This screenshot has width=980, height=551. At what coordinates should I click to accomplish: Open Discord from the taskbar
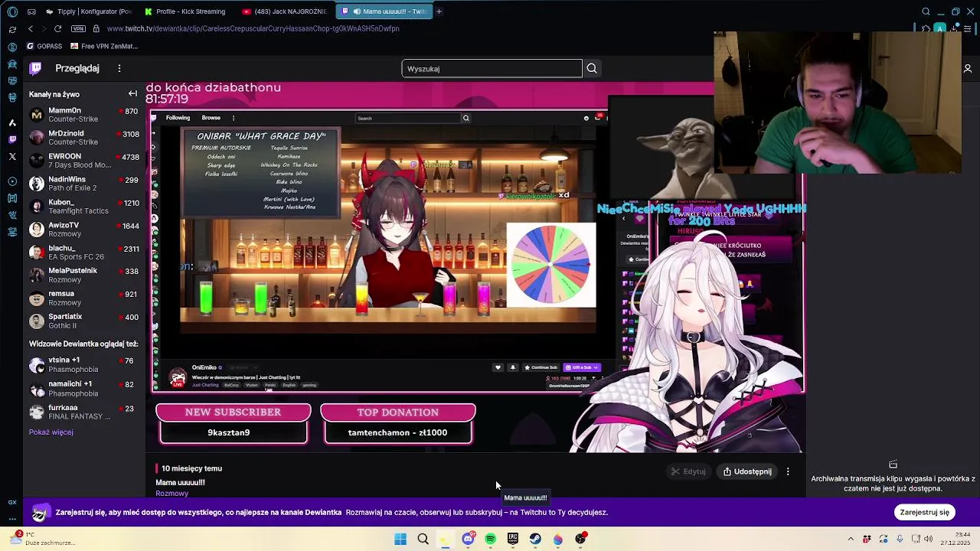pos(468,539)
